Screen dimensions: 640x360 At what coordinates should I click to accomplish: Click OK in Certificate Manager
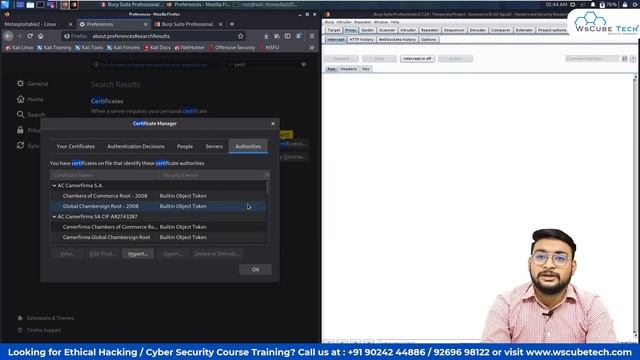click(x=256, y=269)
